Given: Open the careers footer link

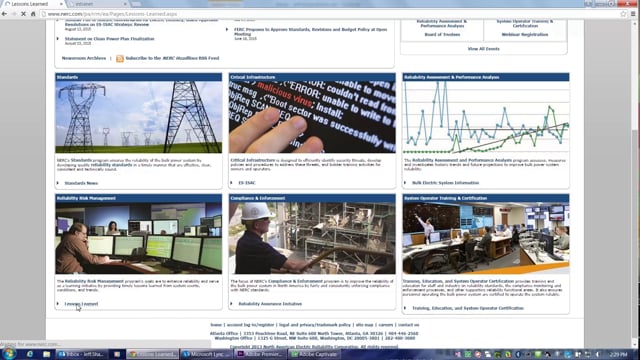Looking at the screenshot, I should coord(386,325).
